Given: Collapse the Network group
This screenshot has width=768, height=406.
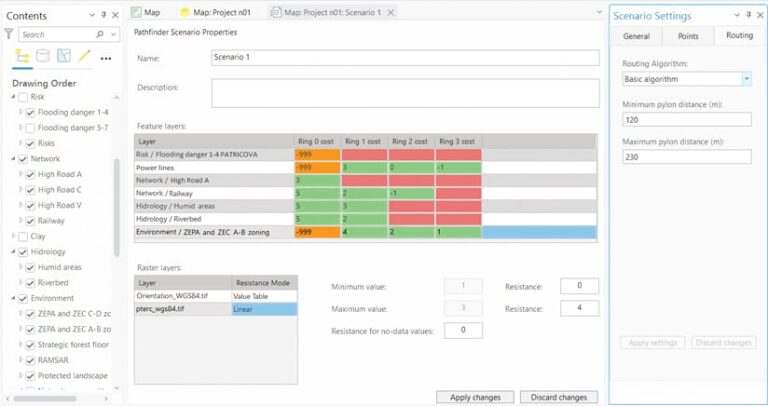Looking at the screenshot, I should pyautogui.click(x=13, y=159).
